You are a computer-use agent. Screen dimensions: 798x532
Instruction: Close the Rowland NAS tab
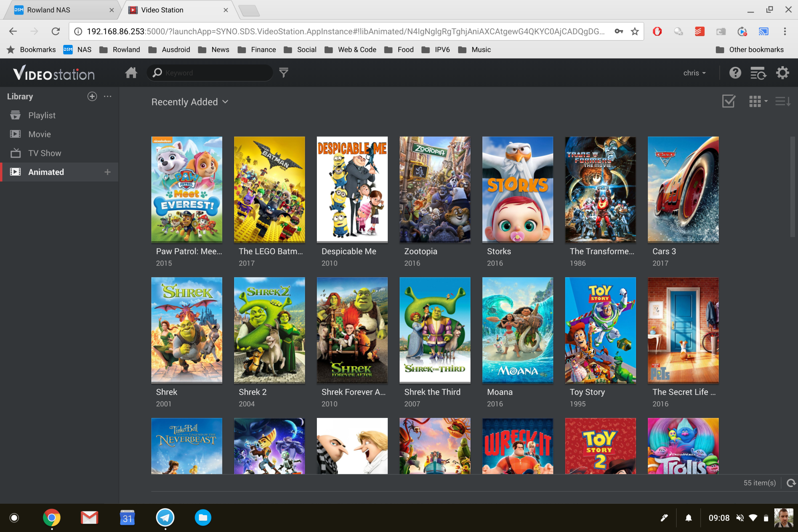112,10
